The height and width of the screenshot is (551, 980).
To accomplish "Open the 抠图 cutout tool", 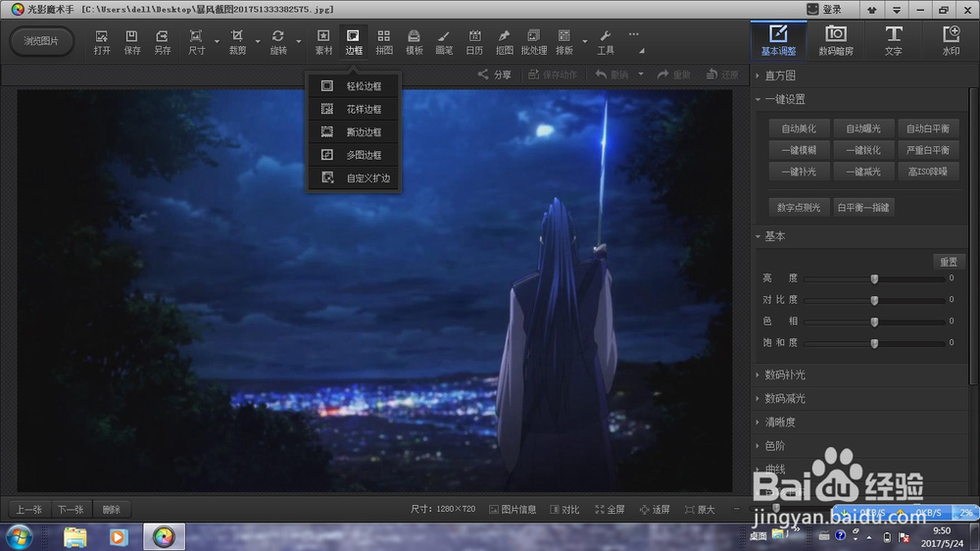I will (x=504, y=42).
